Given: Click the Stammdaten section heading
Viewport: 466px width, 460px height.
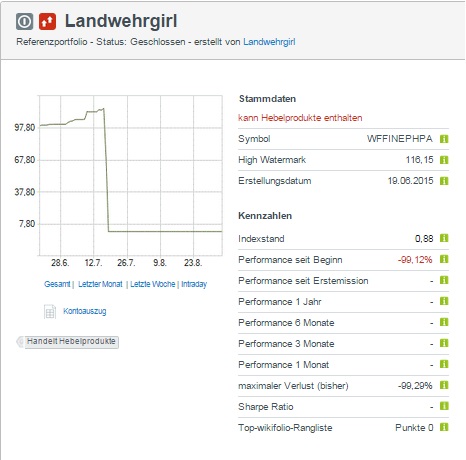Looking at the screenshot, I should click(x=267, y=99).
